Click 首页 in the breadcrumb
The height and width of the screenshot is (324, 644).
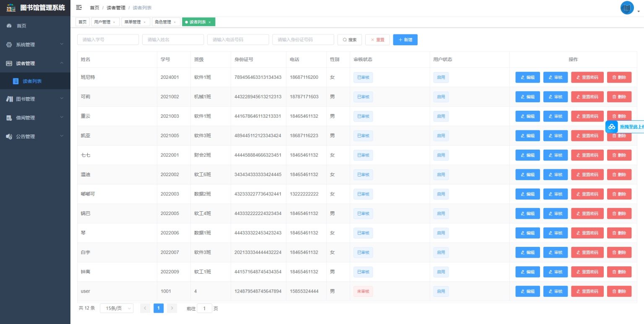tap(94, 8)
